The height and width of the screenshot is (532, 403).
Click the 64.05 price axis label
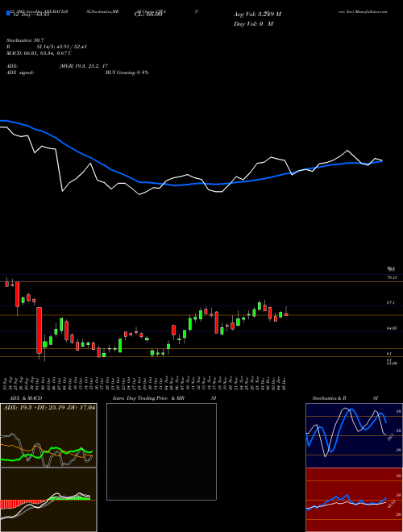392,328
